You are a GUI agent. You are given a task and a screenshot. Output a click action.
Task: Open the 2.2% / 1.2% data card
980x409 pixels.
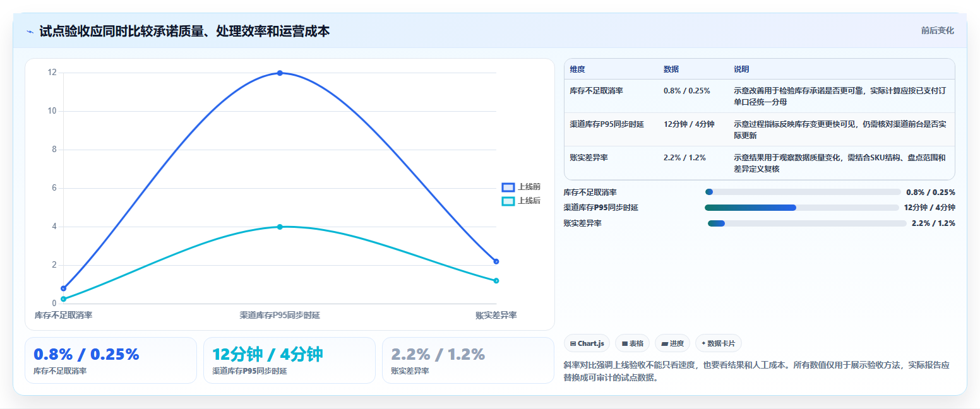point(468,360)
